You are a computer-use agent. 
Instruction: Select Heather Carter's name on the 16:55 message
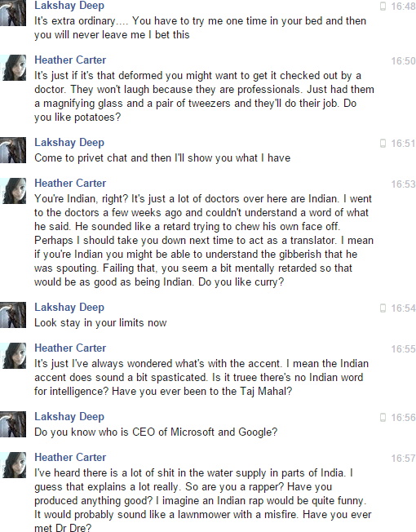(70, 348)
